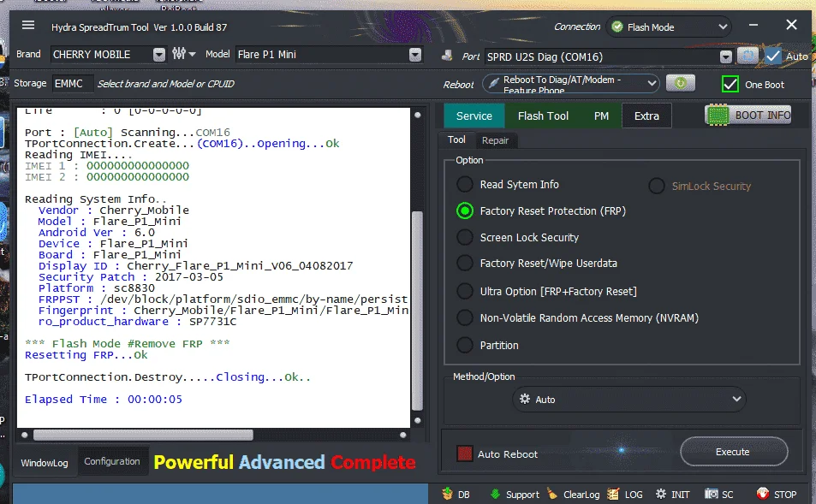Select Read Sytem Info option

coord(465,184)
